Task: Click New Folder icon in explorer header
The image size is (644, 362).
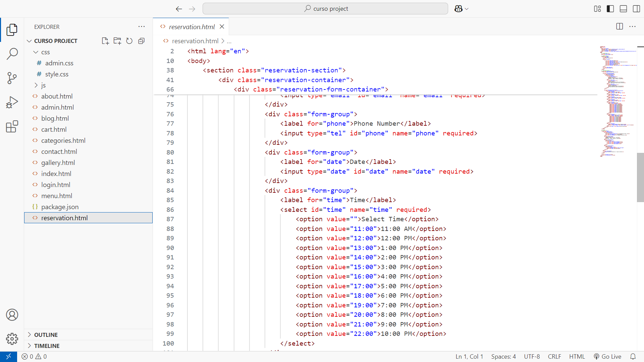Action: coord(117,41)
